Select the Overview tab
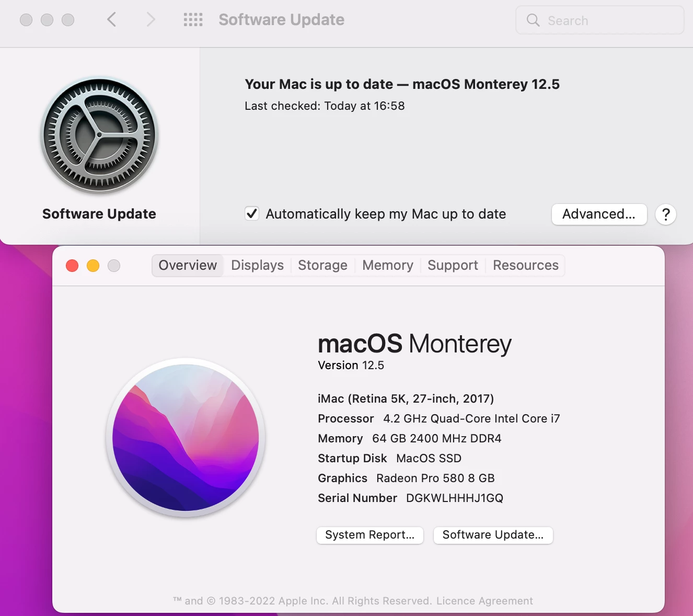Viewport: 693px width, 616px height. coord(188,265)
